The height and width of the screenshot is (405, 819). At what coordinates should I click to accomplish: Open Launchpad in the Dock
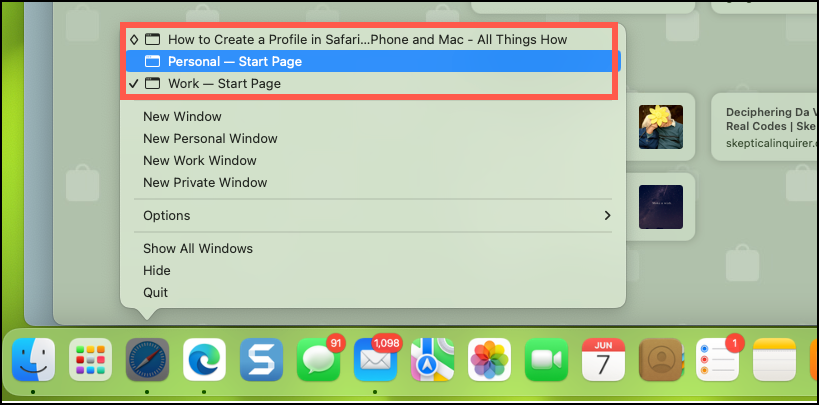pyautogui.click(x=90, y=359)
